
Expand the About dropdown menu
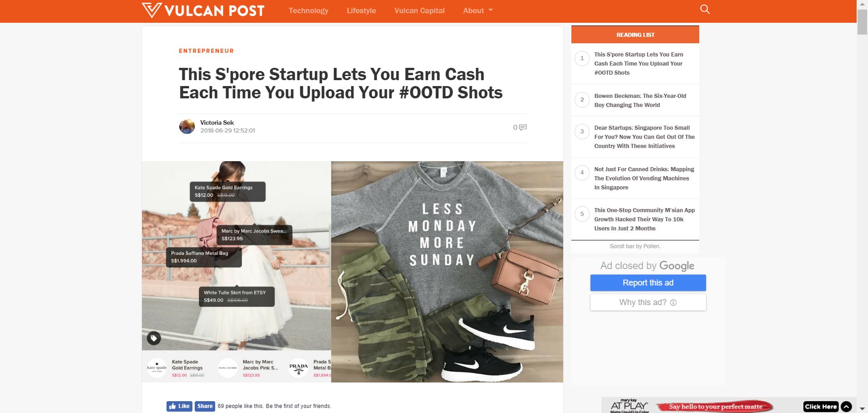(x=478, y=10)
